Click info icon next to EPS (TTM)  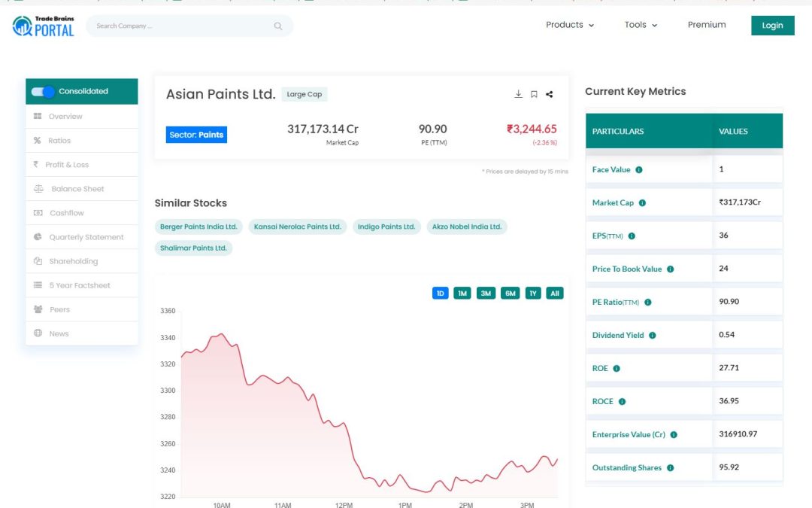pos(632,236)
